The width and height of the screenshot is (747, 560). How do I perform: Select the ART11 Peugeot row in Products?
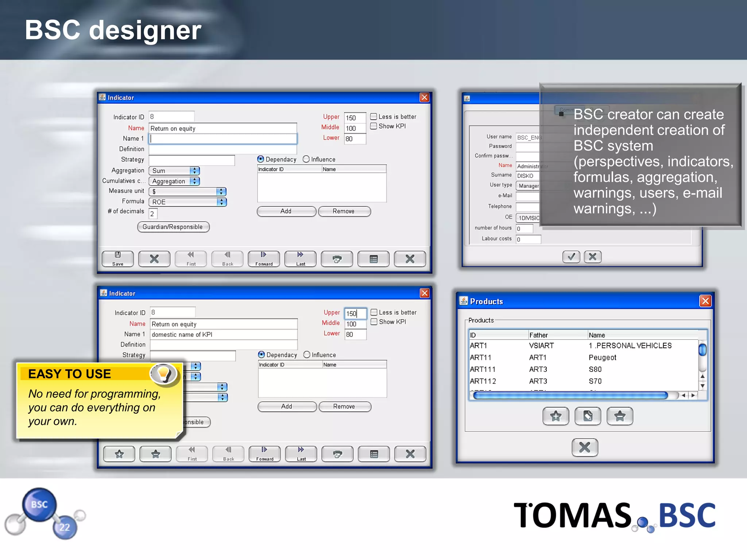pyautogui.click(x=584, y=357)
